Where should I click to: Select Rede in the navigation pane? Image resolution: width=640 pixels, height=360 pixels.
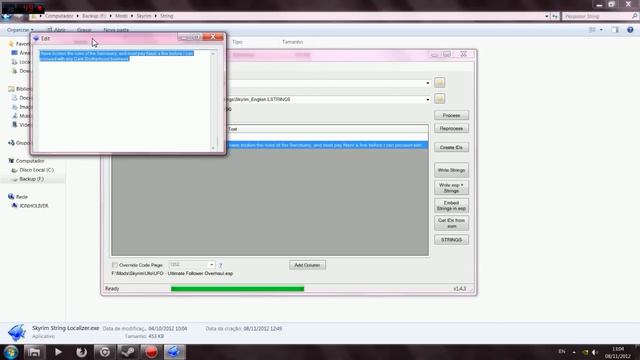coord(22,197)
